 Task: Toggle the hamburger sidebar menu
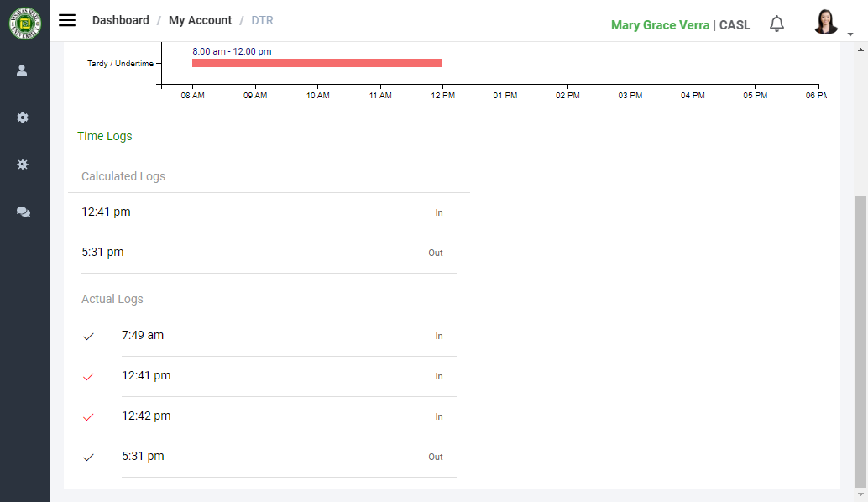click(67, 20)
